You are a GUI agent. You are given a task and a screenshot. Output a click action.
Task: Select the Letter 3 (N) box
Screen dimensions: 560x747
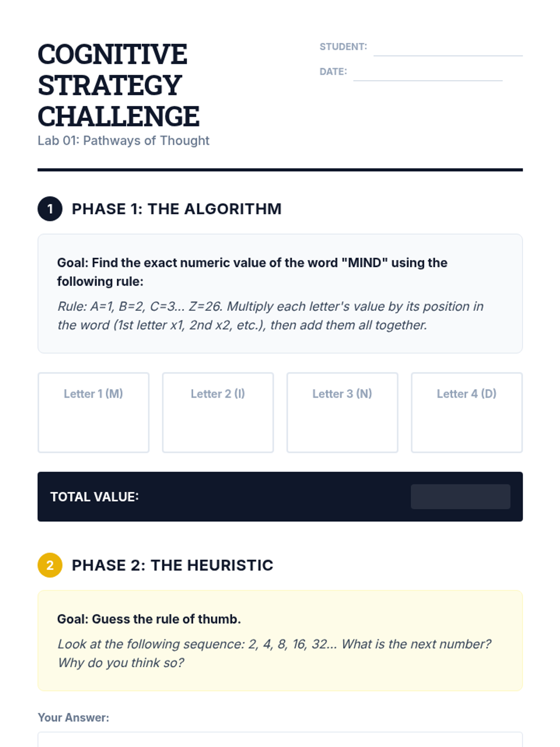343,413
